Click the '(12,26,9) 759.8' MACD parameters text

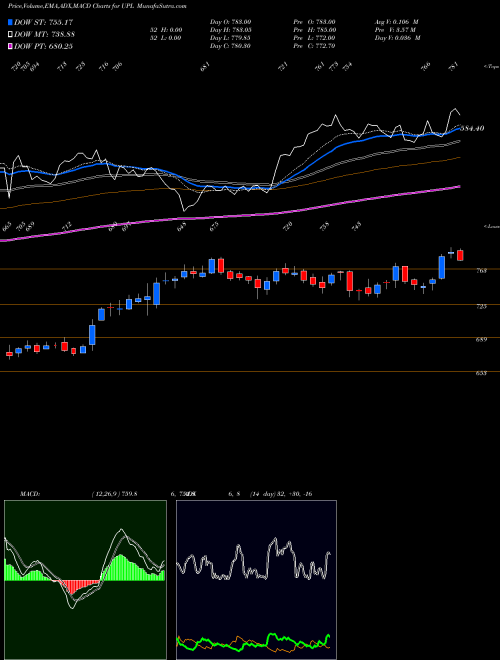[114, 494]
